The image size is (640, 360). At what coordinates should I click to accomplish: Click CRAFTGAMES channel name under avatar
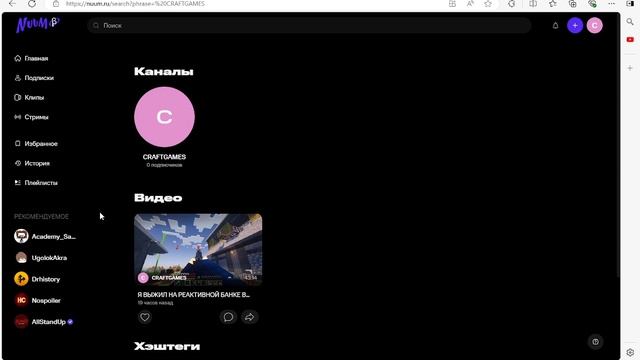coord(164,157)
